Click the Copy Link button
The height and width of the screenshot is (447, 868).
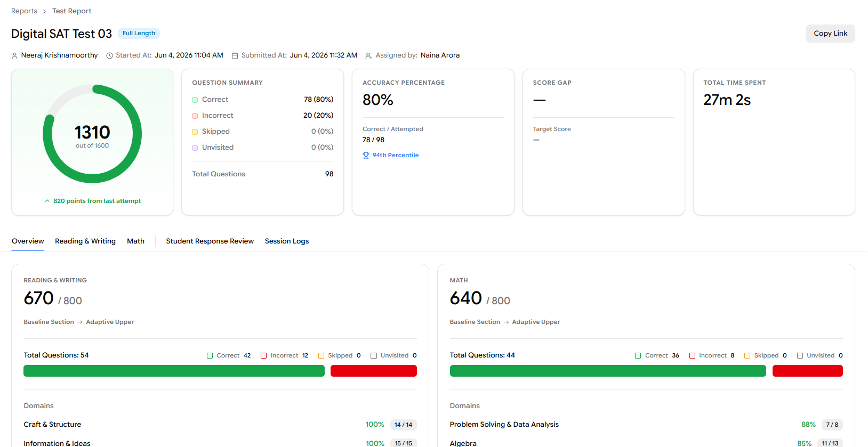830,34
